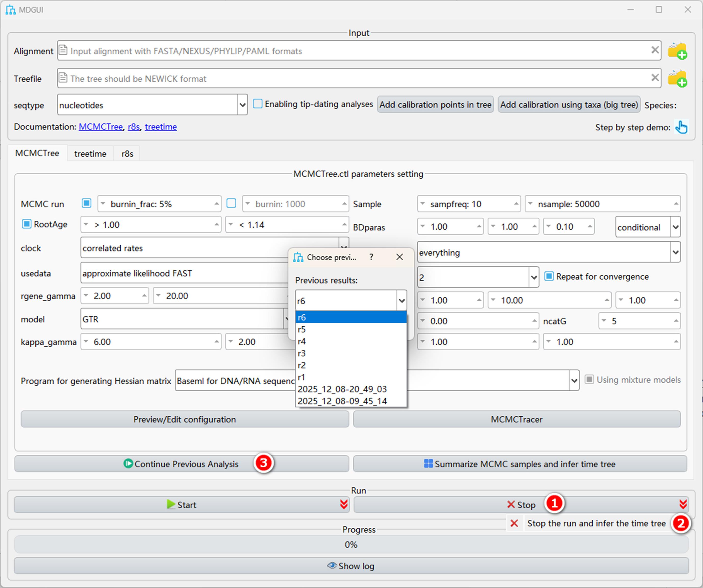Open the clock correlated rates dropdown
703x588 pixels.
pos(344,248)
